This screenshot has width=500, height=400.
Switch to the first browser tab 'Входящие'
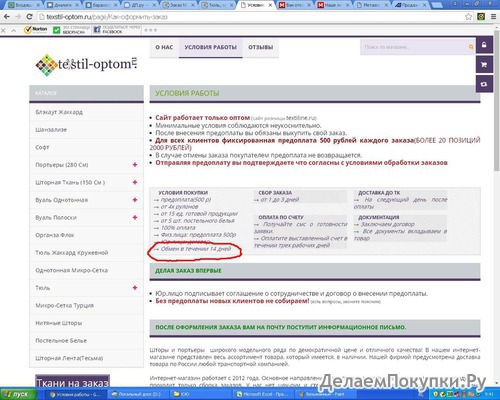(23, 5)
